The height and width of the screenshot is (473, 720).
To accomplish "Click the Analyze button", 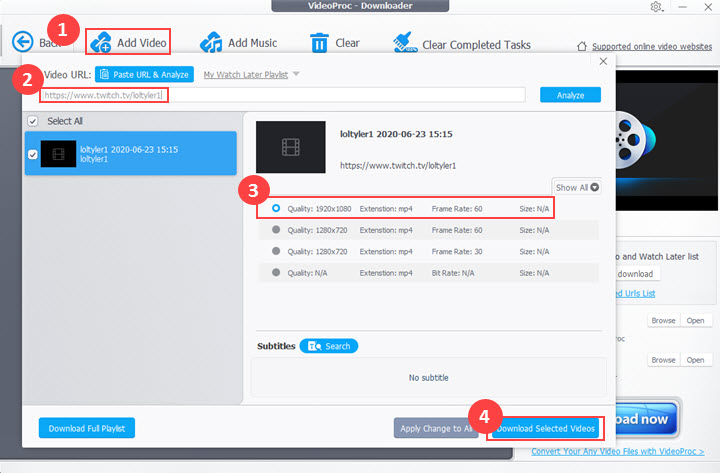I will point(570,95).
